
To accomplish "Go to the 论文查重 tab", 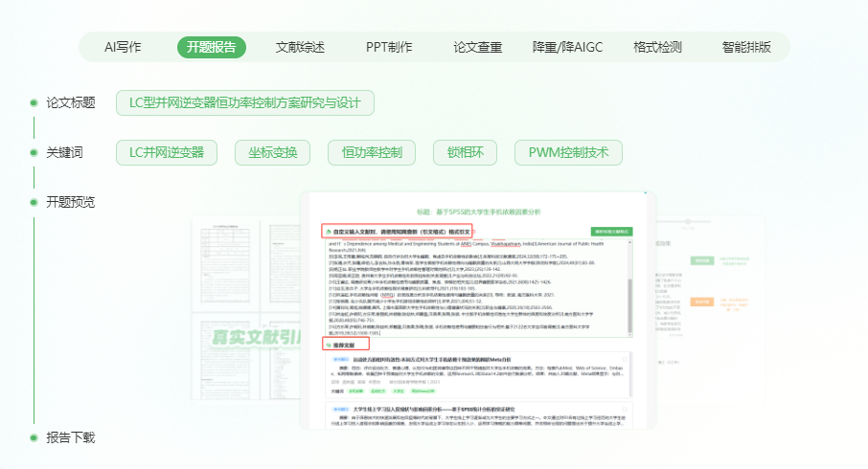I will pos(477,47).
